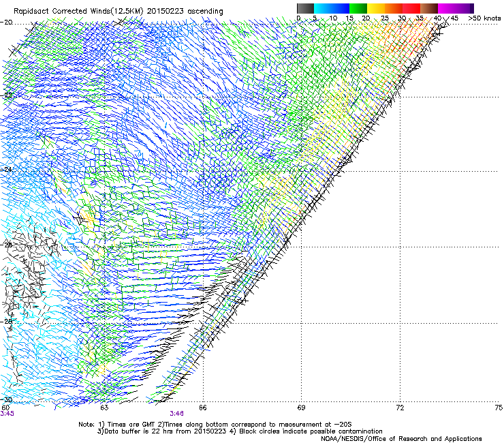Click the title 'Rapidscat Corrected Winds(12.5KM)'
The height and width of the screenshot is (443, 504).
pyautogui.click(x=78, y=12)
